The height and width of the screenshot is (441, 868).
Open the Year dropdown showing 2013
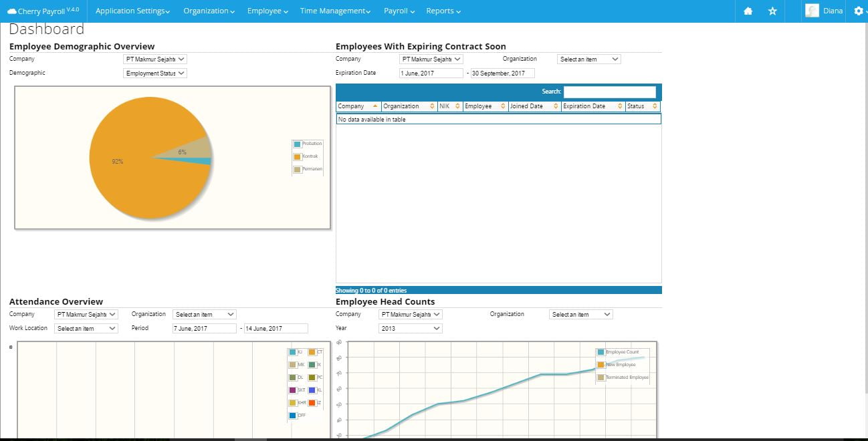pos(410,328)
